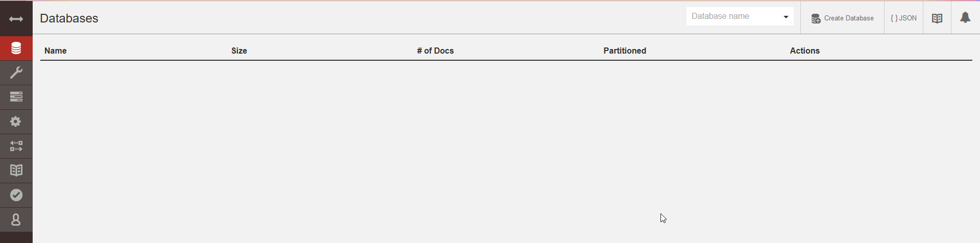The image size is (980, 243).
Task: Click the # of Docs column header
Action: pyautogui.click(x=435, y=51)
